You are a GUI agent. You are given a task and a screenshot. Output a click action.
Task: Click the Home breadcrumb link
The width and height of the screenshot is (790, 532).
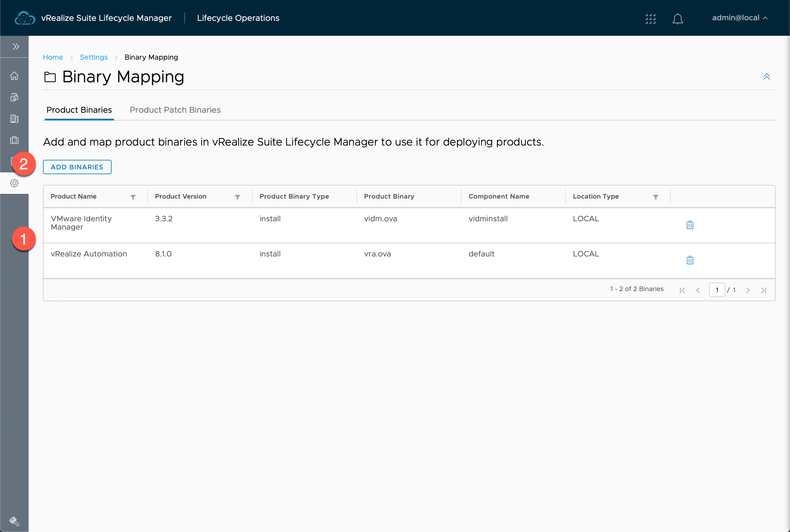[53, 57]
